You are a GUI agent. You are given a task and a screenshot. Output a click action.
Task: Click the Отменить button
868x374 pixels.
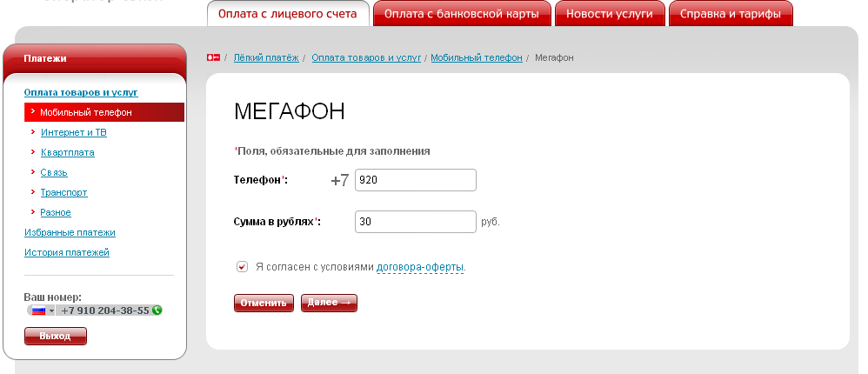click(264, 303)
